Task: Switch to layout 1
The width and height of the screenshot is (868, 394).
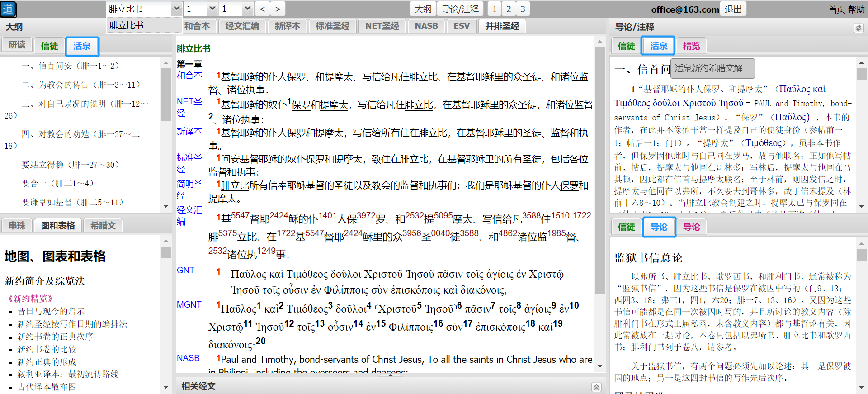Action: point(495,9)
